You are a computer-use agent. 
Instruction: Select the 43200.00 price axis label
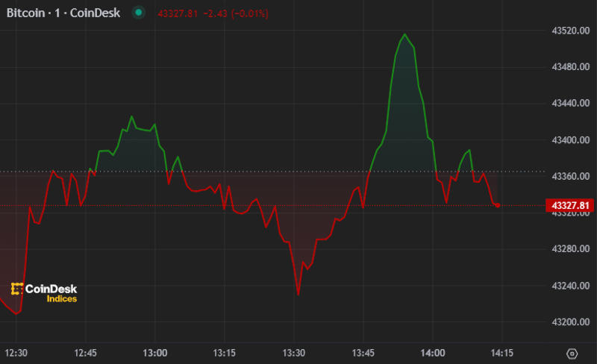(570, 322)
